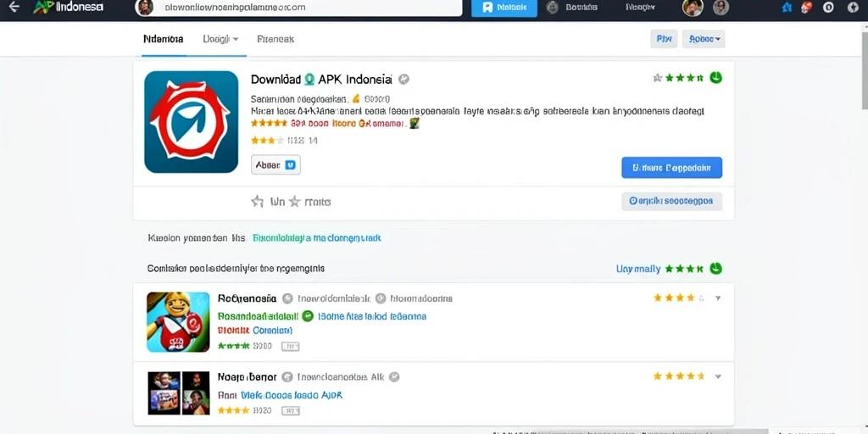Click the gray verified badge after the title
868x434 pixels.
coord(404,79)
